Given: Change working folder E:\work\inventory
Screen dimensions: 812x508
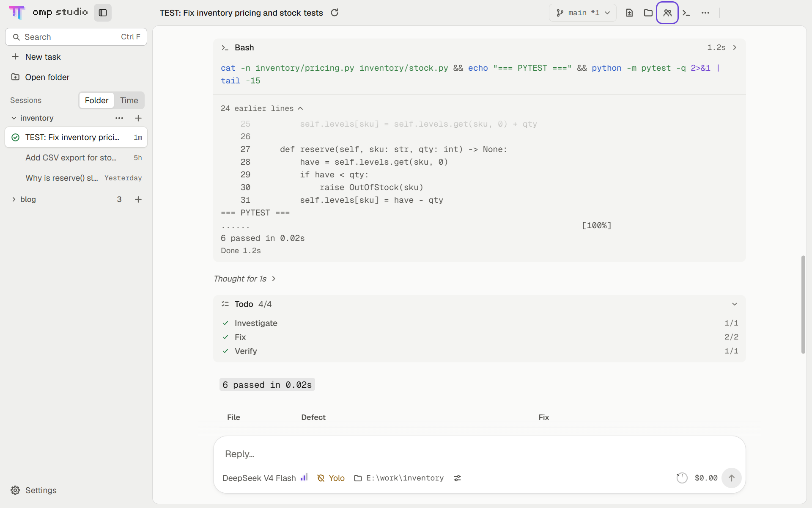Looking at the screenshot, I should [399, 478].
